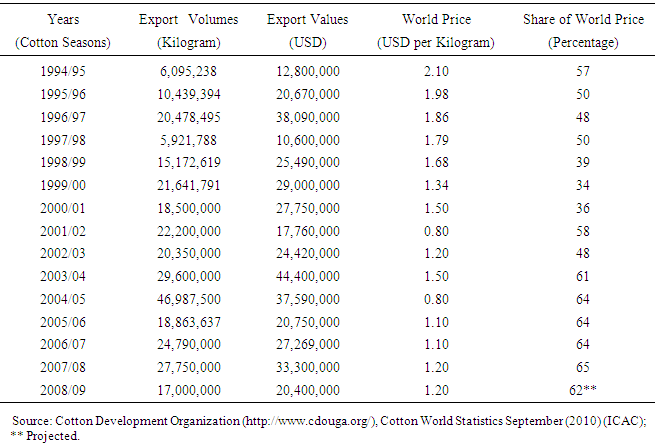
Task: Select the export value cell 44,400,000
Action: (308, 273)
